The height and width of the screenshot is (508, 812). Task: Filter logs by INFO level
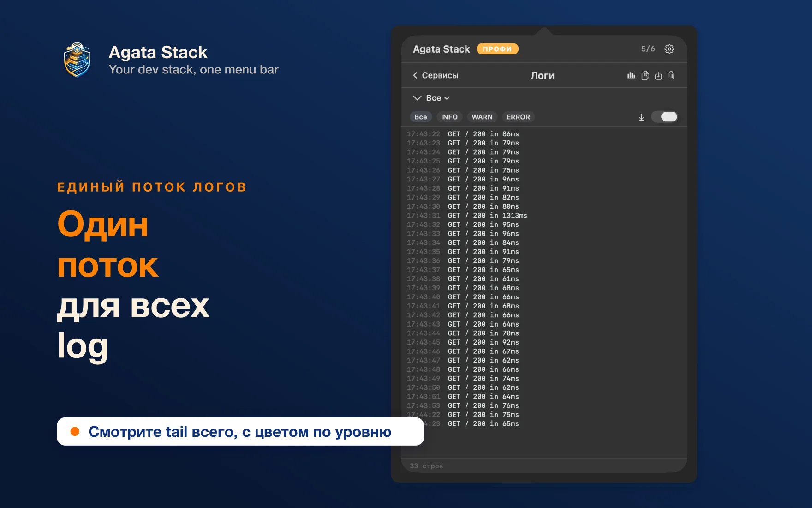[449, 117]
